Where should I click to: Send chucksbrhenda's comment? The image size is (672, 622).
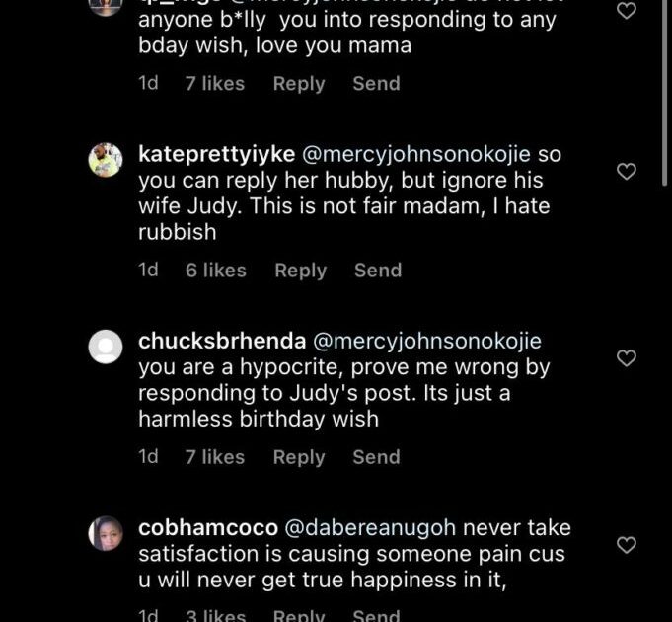pyautogui.click(x=376, y=457)
